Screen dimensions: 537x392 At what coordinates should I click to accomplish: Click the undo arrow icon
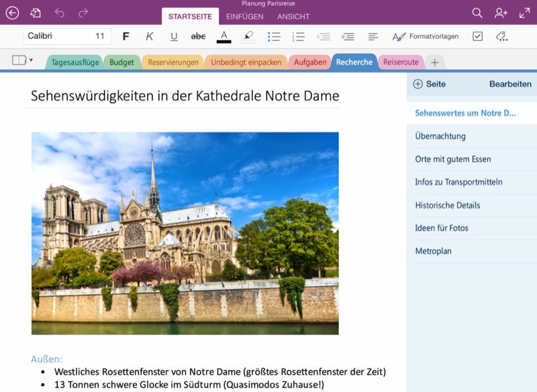tap(59, 13)
